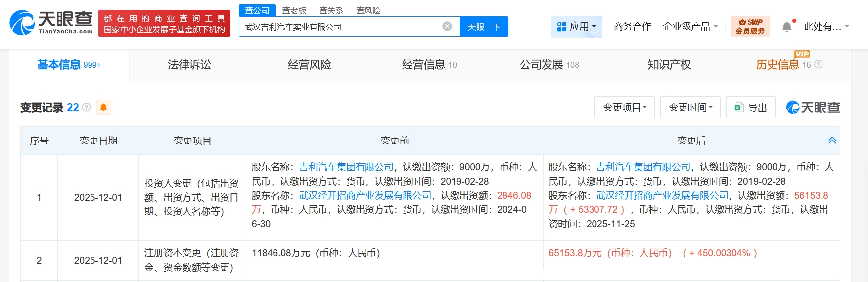Switch to the 经营风险 tab
Image resolution: width=868 pixels, height=282 pixels.
pyautogui.click(x=310, y=65)
